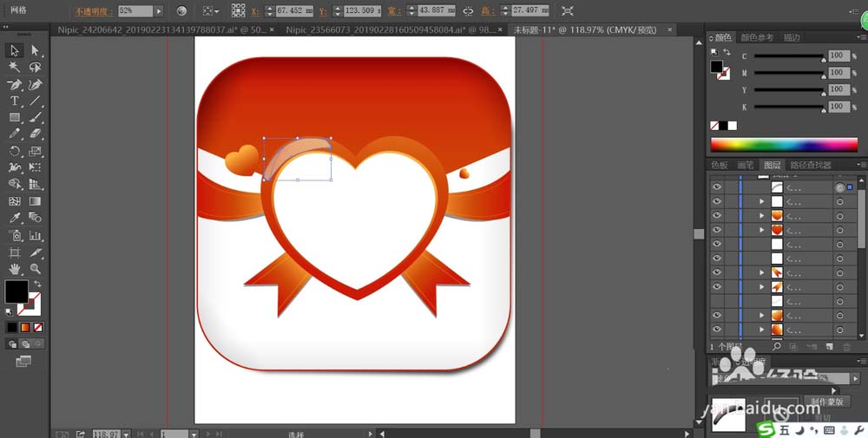868x438 pixels.
Task: Select the Type tool
Action: 15,101
